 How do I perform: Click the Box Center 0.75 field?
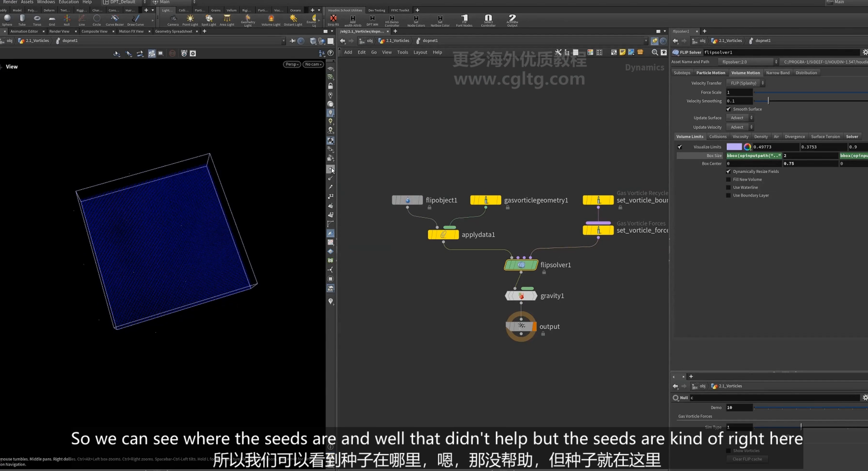(810, 164)
